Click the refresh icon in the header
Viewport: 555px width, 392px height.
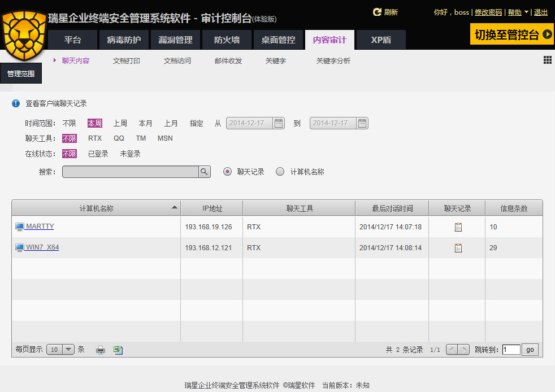point(377,12)
